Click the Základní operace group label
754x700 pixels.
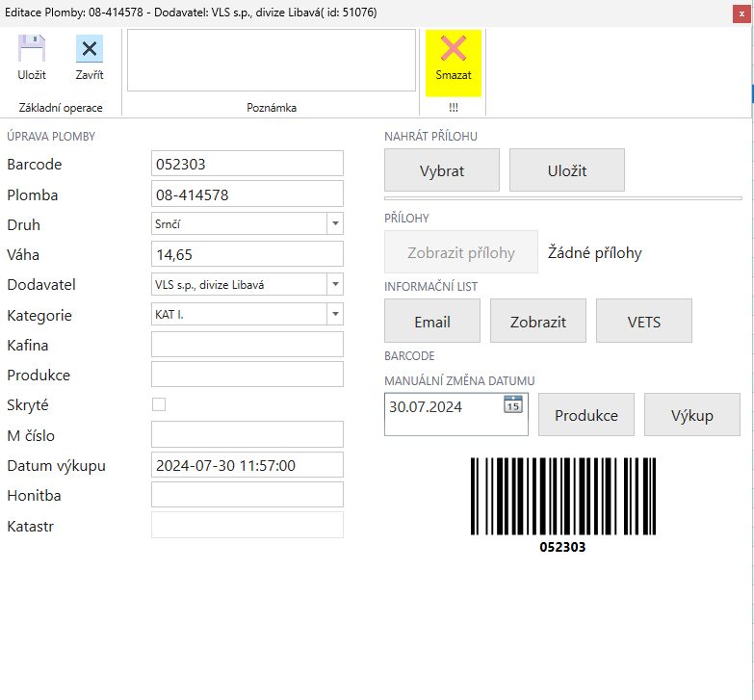pyautogui.click(x=61, y=108)
